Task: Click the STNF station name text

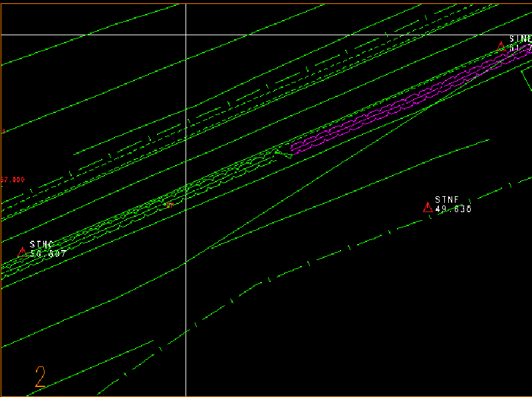Action: click(447, 199)
